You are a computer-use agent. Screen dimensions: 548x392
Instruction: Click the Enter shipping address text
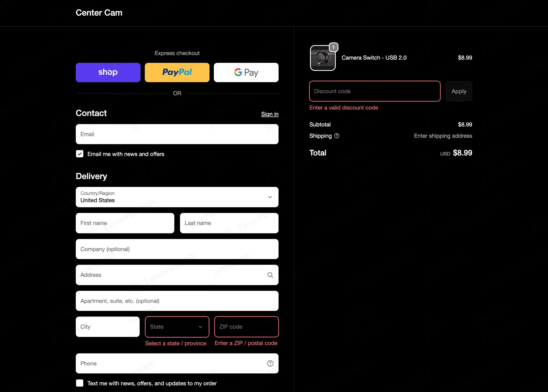tap(443, 136)
